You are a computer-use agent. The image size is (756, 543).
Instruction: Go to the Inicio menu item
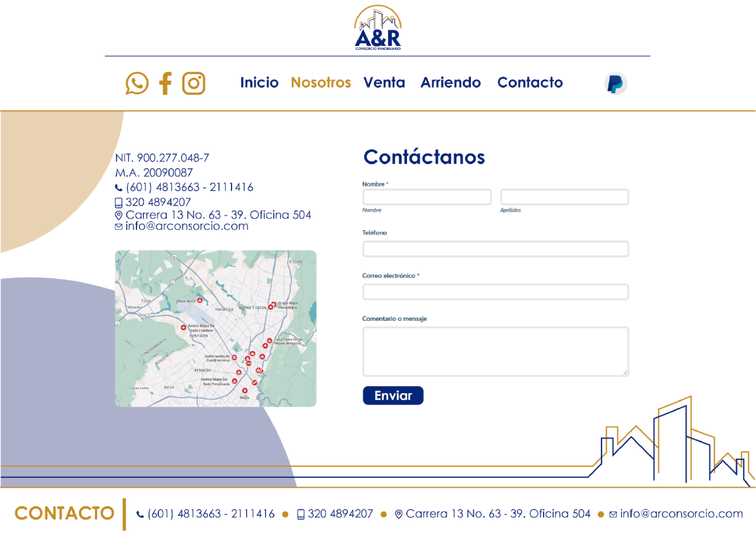click(259, 83)
